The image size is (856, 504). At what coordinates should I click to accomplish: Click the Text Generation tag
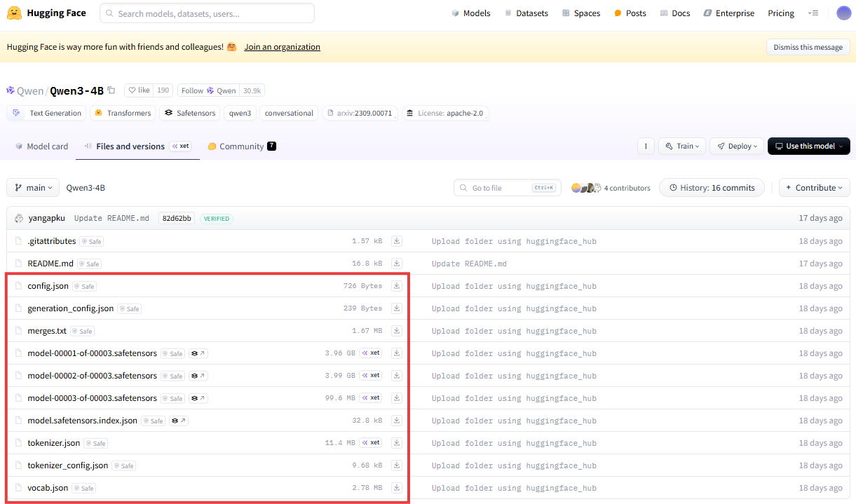click(x=46, y=113)
